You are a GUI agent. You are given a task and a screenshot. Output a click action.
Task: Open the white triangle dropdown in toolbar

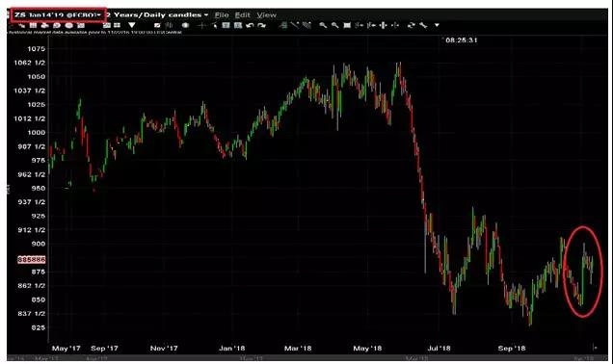(x=132, y=25)
